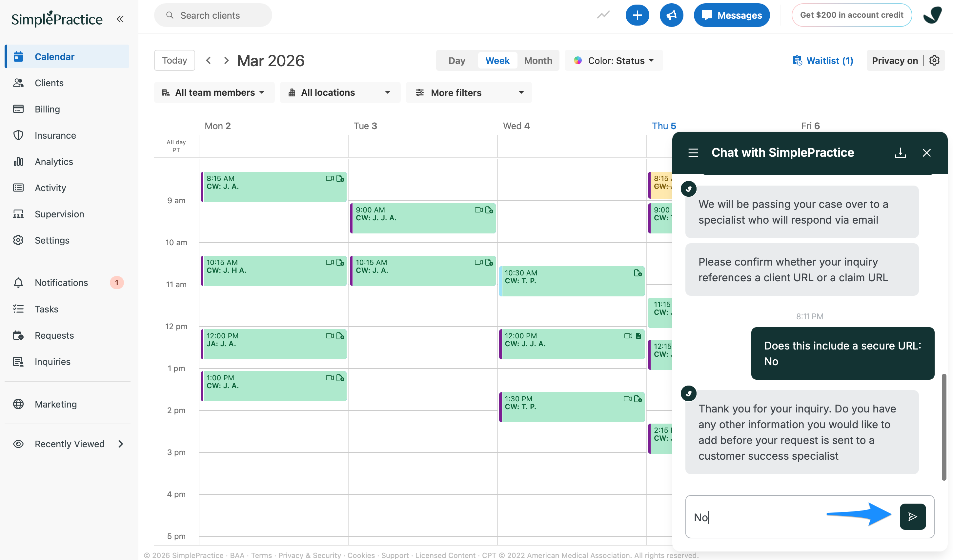Toggle Privacy on button

coord(895,61)
